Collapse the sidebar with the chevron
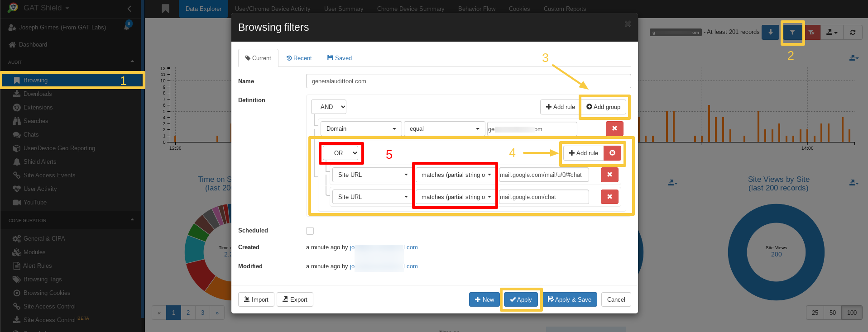Viewport: 868px width, 332px height. coord(129,8)
